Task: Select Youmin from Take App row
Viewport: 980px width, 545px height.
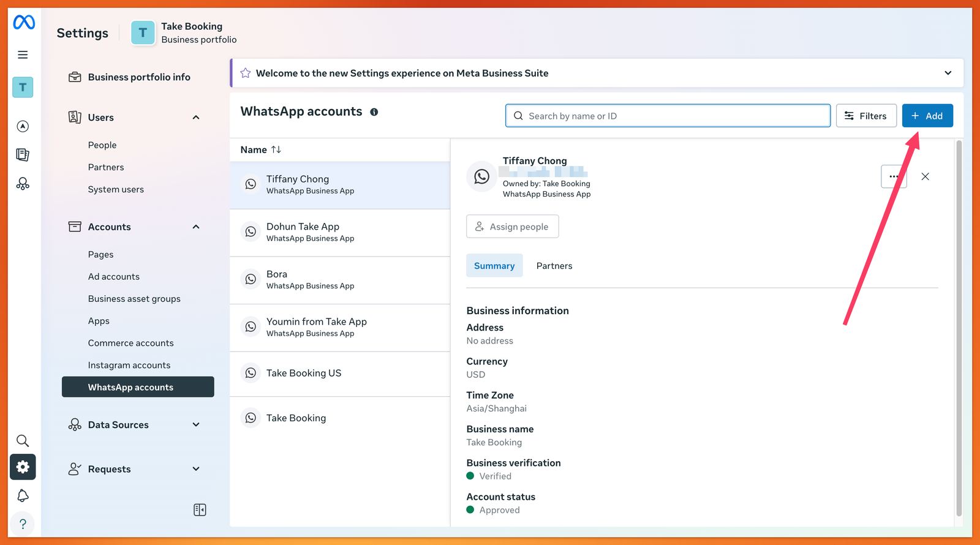Action: 340,328
